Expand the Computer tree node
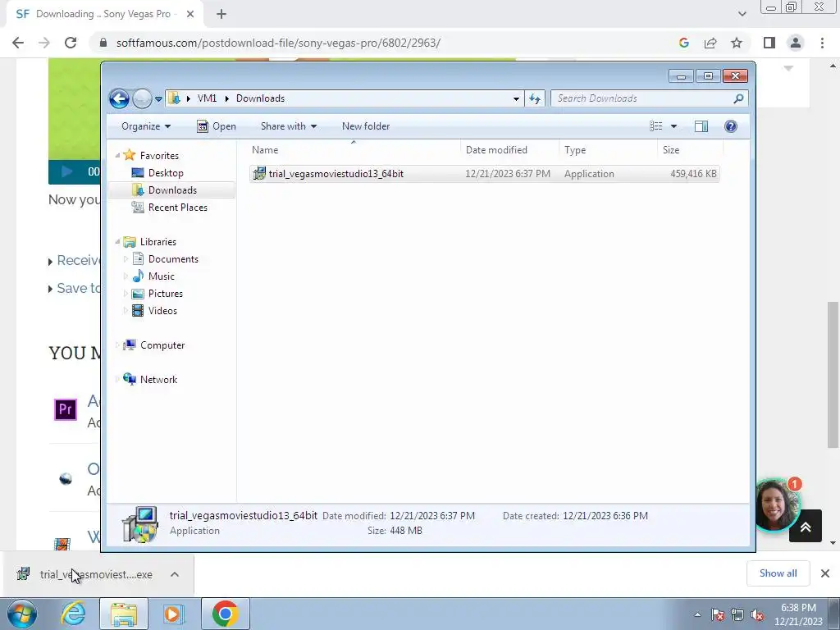The height and width of the screenshot is (630, 840). coord(117,345)
